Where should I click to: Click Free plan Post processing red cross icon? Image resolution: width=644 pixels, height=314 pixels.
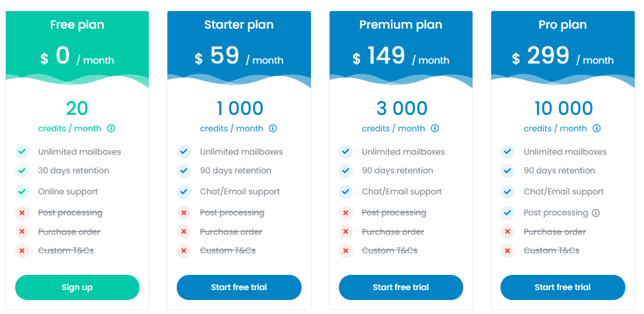click(x=22, y=213)
